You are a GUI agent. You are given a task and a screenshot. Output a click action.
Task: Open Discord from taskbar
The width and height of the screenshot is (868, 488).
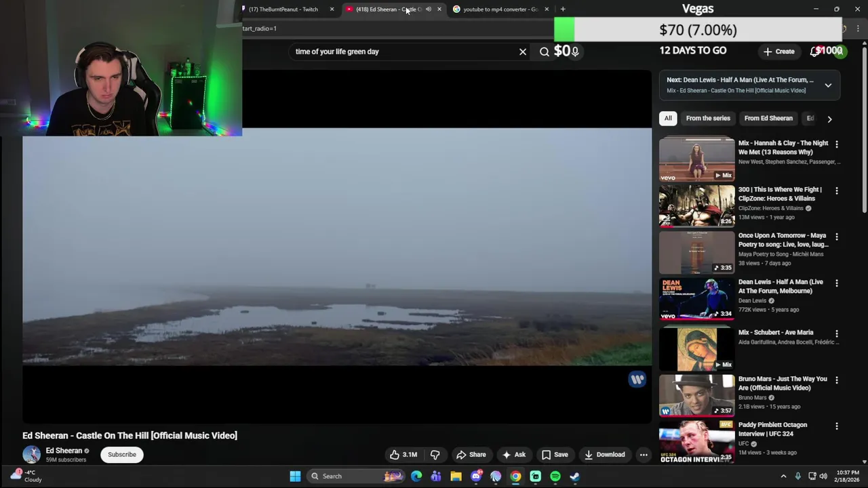point(476,476)
